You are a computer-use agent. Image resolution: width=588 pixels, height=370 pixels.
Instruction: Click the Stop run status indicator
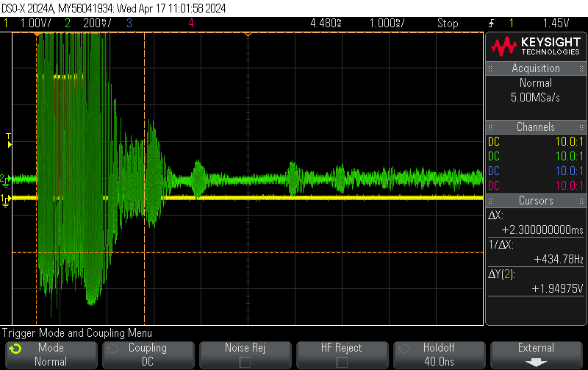(448, 24)
